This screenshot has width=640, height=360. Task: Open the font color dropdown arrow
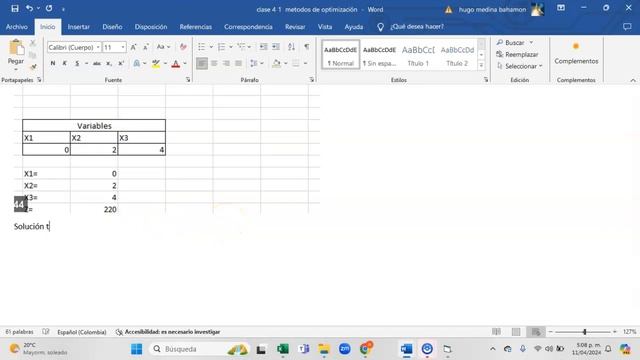185,64
